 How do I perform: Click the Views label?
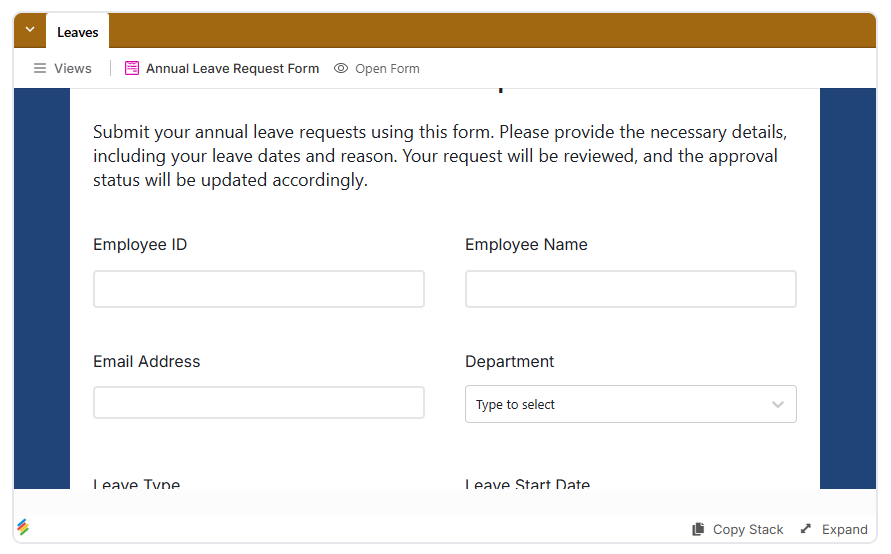[x=73, y=68]
